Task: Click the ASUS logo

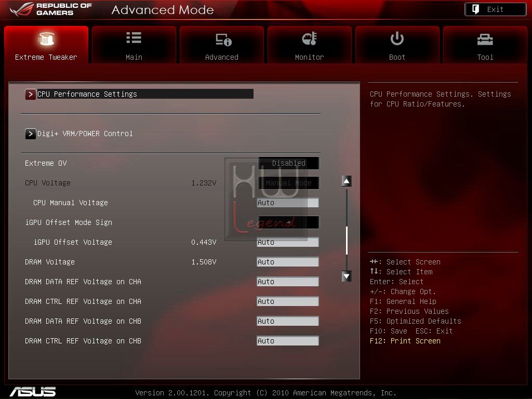Action: pos(33,392)
